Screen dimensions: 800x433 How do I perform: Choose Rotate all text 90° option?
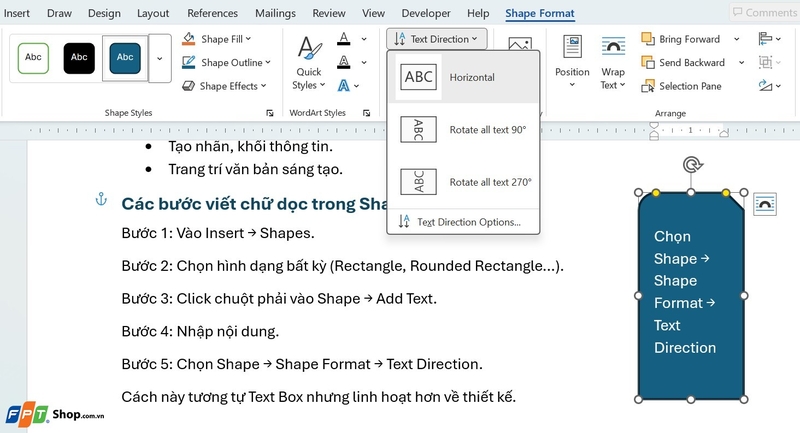[x=463, y=130]
